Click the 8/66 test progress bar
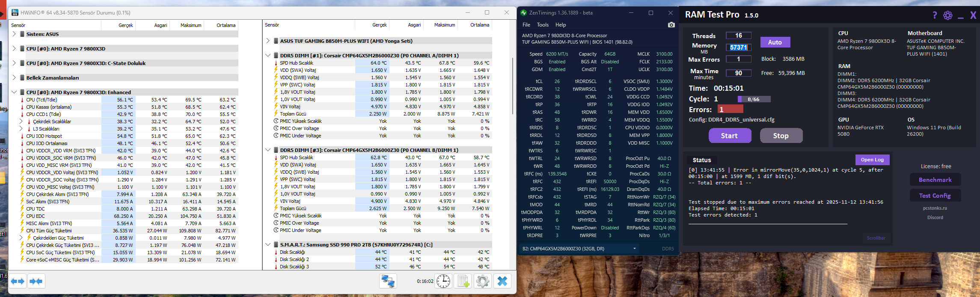The width and height of the screenshot is (980, 297). [754, 99]
